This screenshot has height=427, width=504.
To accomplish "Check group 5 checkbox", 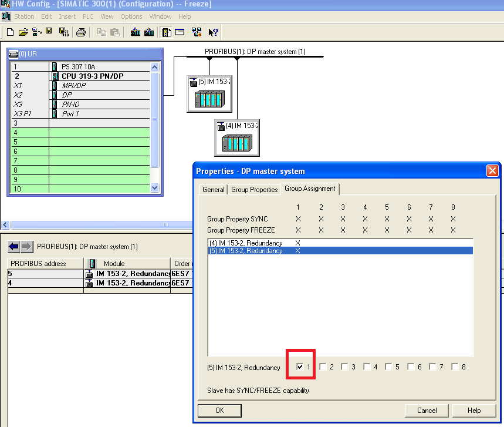I will coord(388,367).
